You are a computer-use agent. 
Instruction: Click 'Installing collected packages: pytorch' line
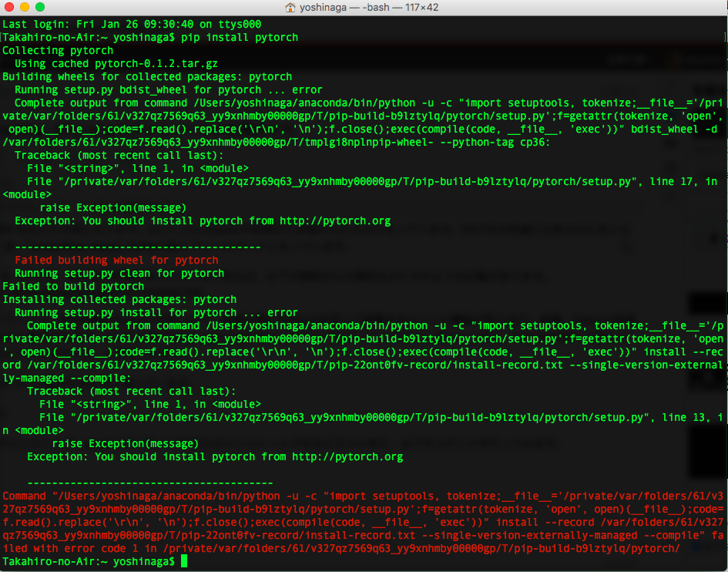click(119, 300)
